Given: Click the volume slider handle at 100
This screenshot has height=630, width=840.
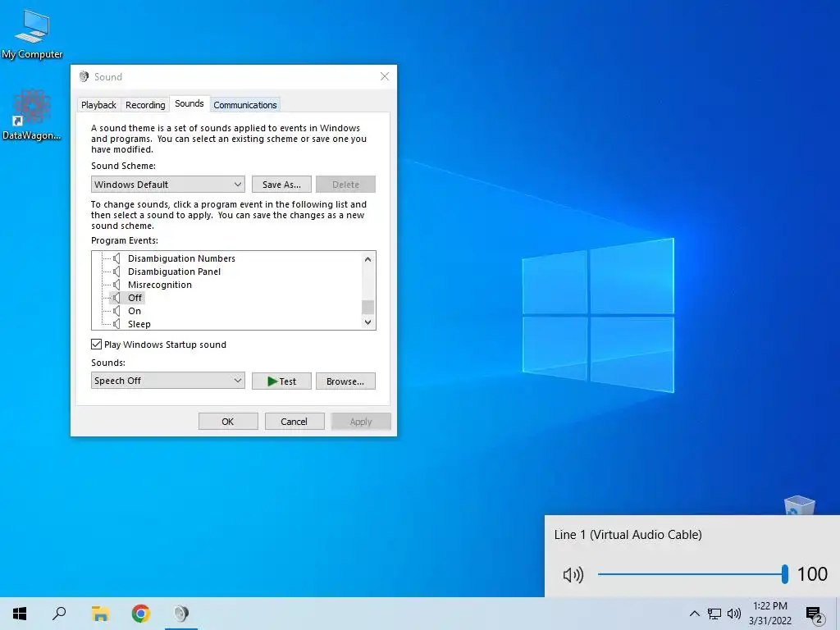Looking at the screenshot, I should click(x=784, y=574).
